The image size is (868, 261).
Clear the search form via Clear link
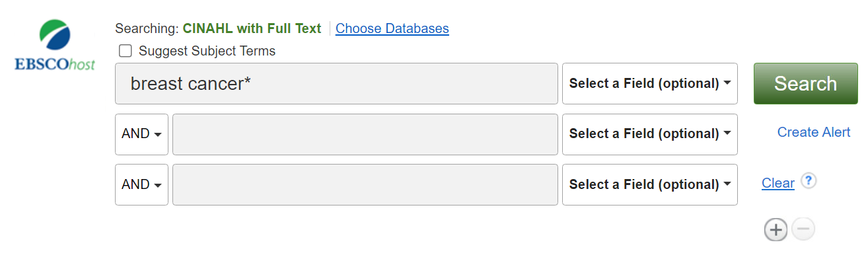point(778,183)
